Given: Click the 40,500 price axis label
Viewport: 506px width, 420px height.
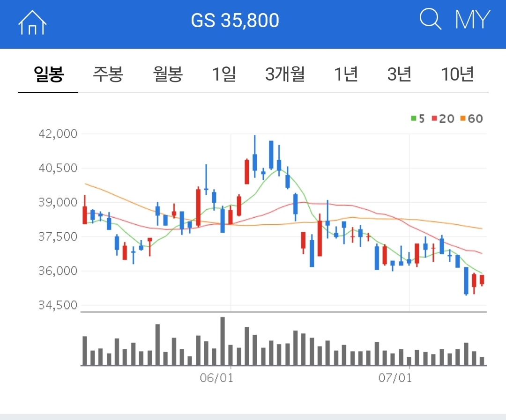Looking at the screenshot, I should click(58, 168).
